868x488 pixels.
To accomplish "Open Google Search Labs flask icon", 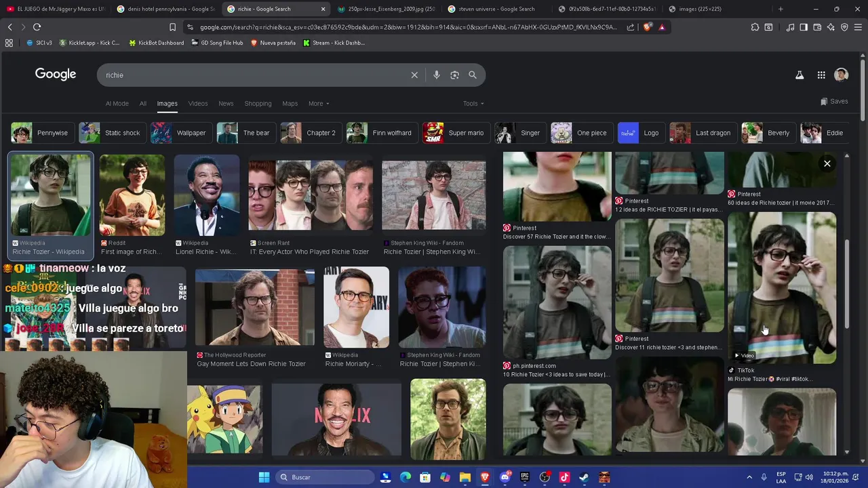I will 800,75.
